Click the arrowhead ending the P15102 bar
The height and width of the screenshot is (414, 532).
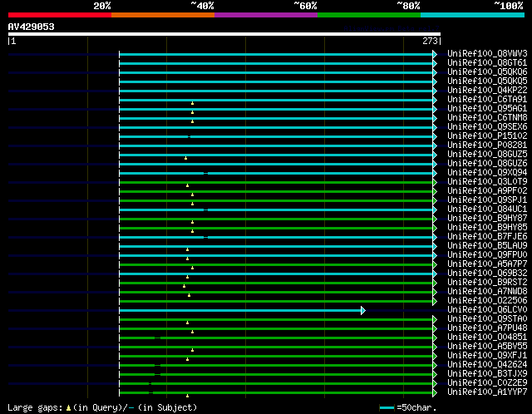click(x=434, y=136)
